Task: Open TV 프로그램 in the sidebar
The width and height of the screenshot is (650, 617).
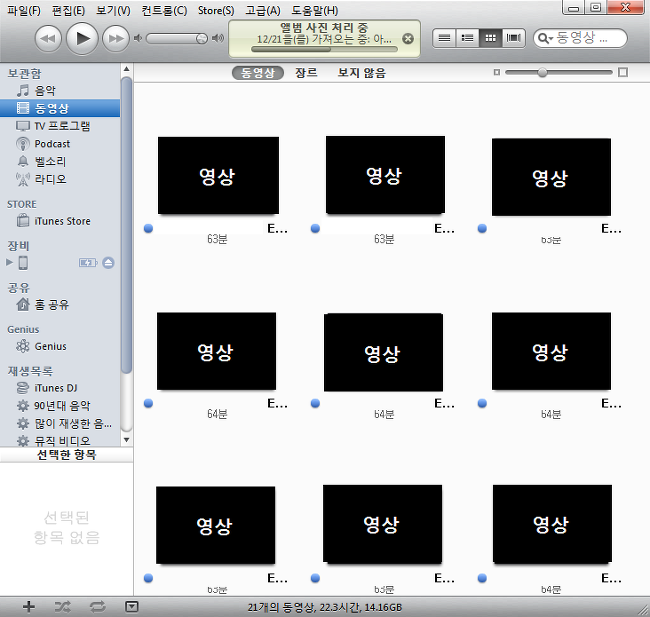Action: pyautogui.click(x=60, y=126)
